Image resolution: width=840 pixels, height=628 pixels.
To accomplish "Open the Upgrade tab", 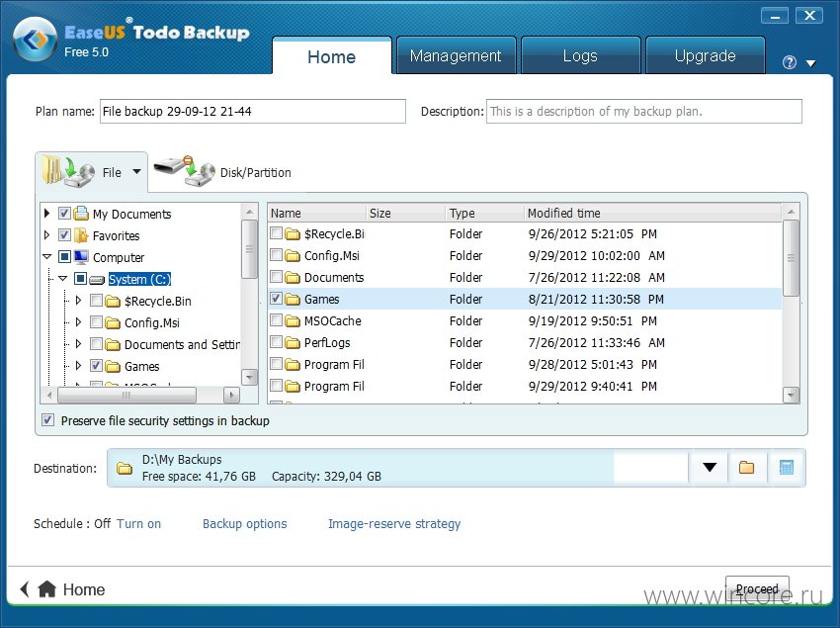I will tap(705, 55).
